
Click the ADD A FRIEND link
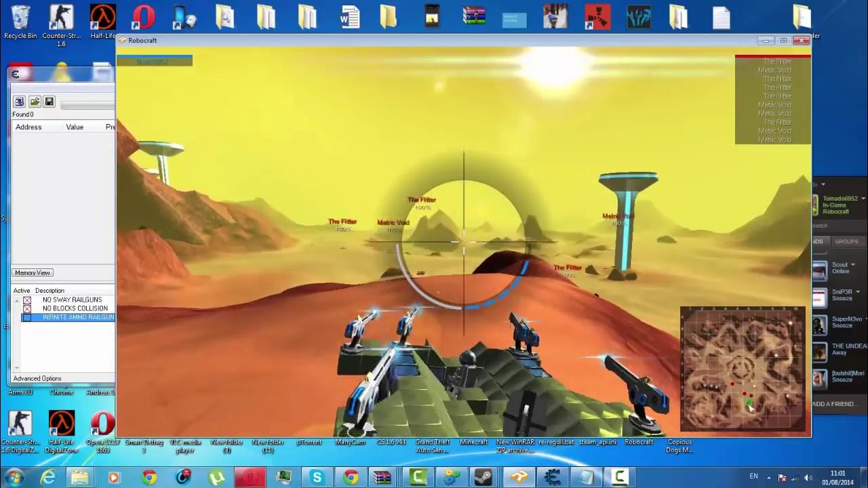tap(831, 403)
